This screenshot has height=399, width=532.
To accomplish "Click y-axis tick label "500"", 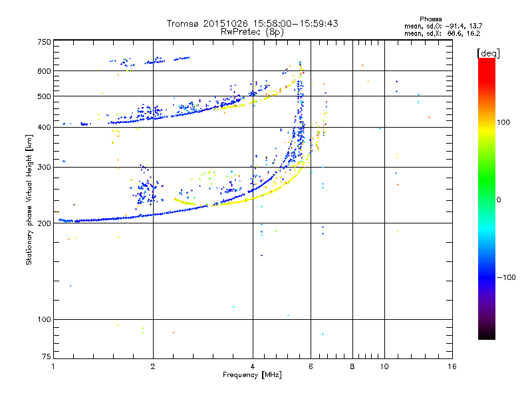I will (44, 96).
